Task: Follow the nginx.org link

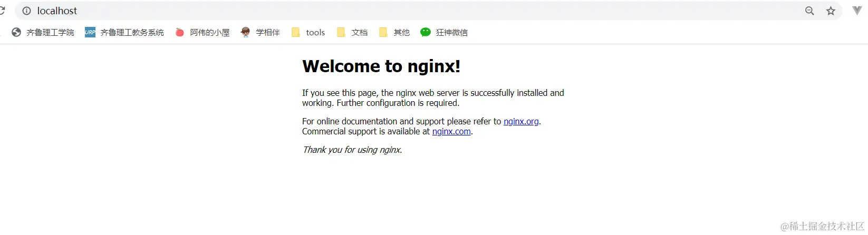Action: point(521,121)
